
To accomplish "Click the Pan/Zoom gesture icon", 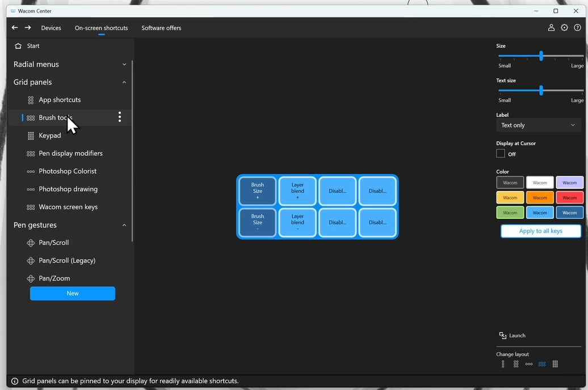I will pos(31,279).
